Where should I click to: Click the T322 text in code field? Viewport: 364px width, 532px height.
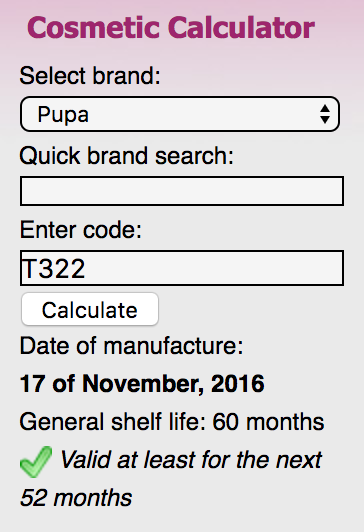pyautogui.click(x=53, y=268)
